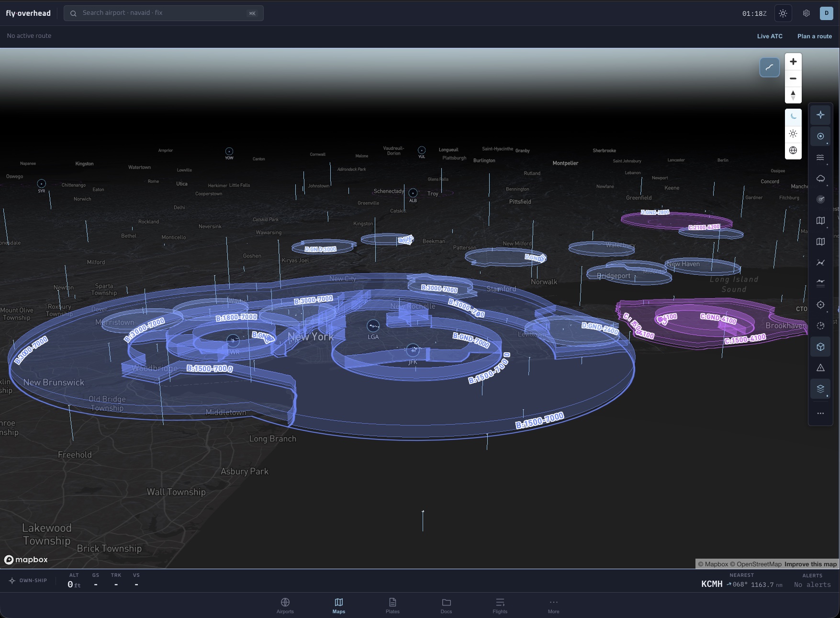840x618 pixels.
Task: Click the SYR airport marker
Action: click(42, 183)
